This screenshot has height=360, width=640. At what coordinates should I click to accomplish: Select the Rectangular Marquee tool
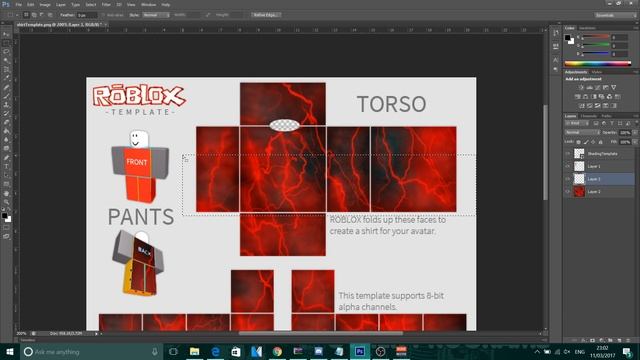(6, 43)
